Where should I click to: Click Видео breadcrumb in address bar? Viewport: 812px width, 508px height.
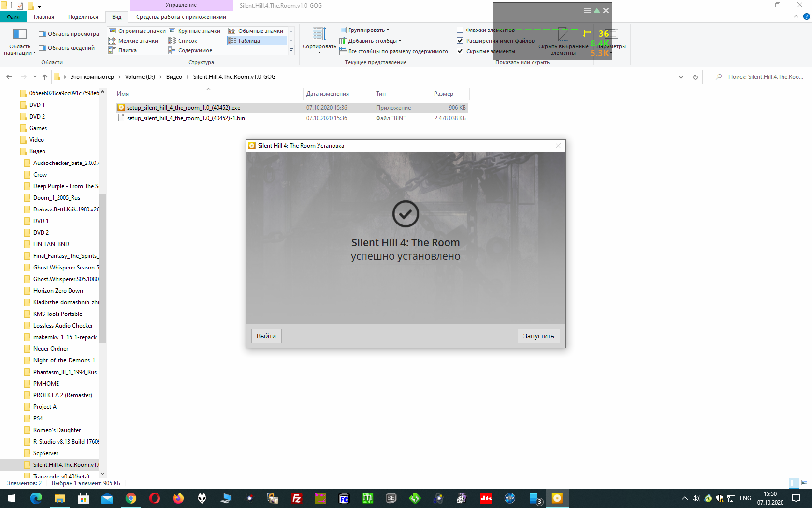[174, 77]
